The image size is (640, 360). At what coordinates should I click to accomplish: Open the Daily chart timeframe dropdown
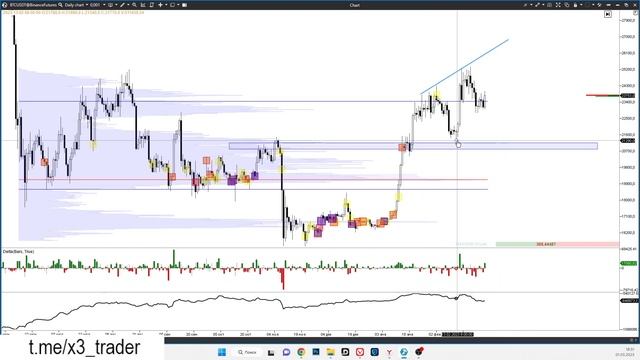pyautogui.click(x=77, y=5)
